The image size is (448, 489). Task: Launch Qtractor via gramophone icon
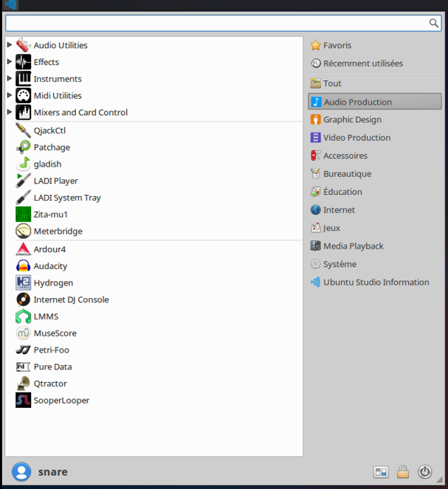(23, 384)
